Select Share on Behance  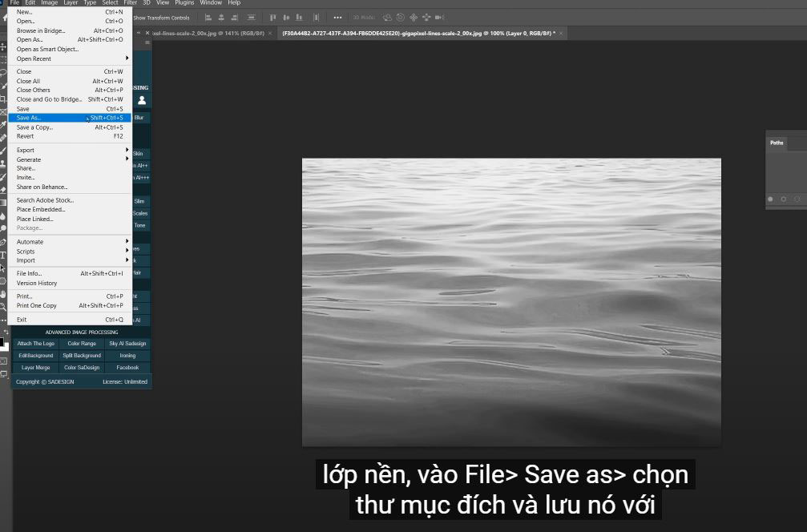click(71, 187)
